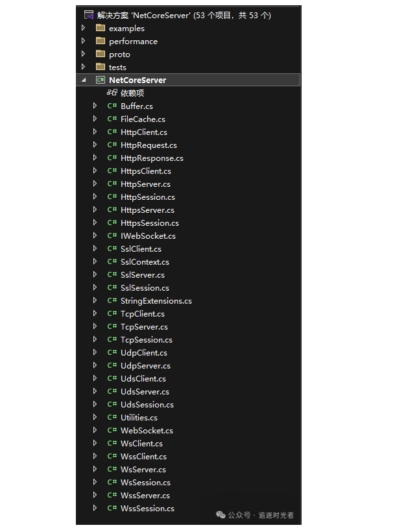Expand the FileCache.cs node
406x532 pixels.
pyautogui.click(x=95, y=119)
